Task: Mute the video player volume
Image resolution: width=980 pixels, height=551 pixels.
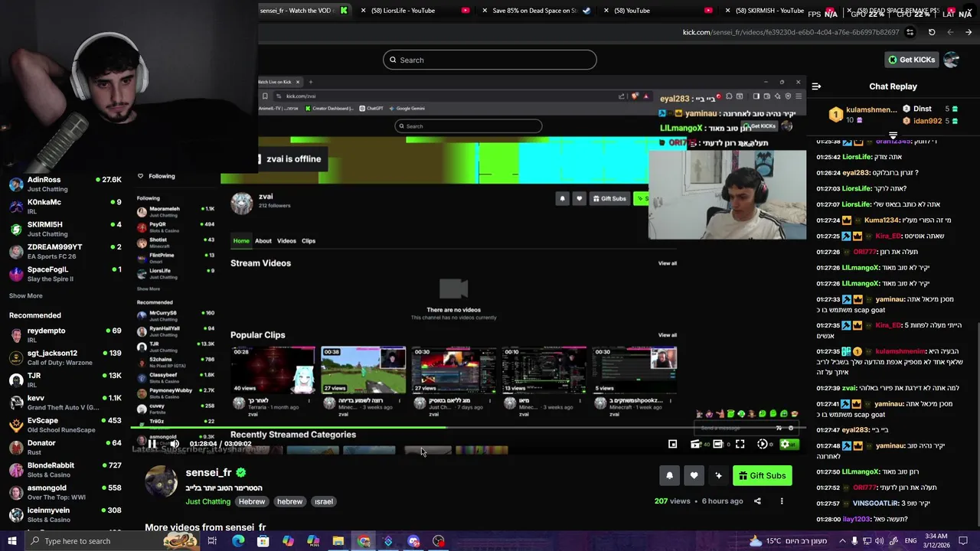Action: click(175, 444)
